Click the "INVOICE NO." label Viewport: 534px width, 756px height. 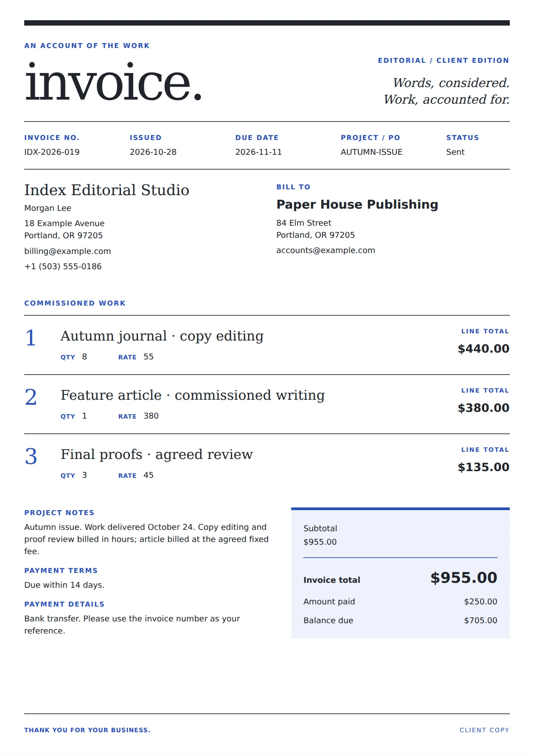point(52,138)
